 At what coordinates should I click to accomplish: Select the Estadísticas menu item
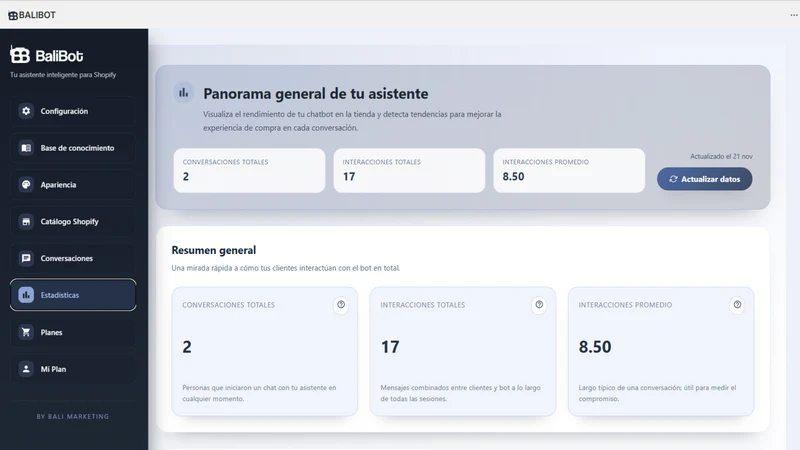[73, 295]
